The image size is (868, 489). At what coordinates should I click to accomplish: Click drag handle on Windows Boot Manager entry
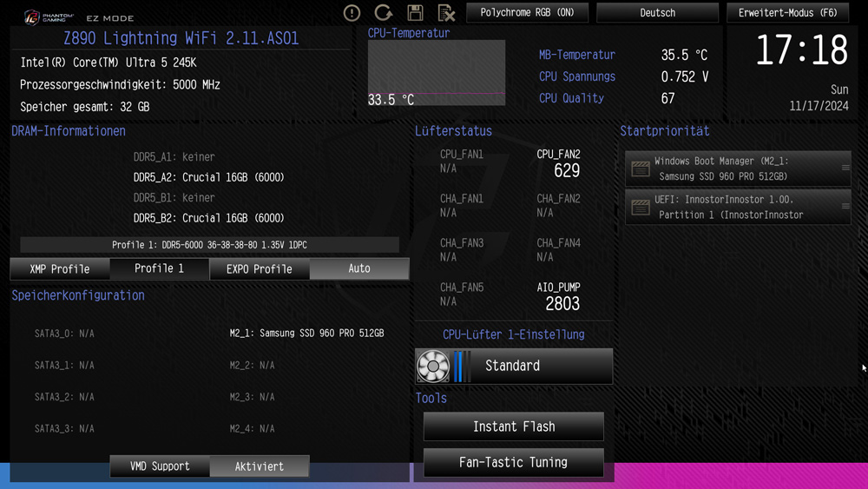click(845, 168)
